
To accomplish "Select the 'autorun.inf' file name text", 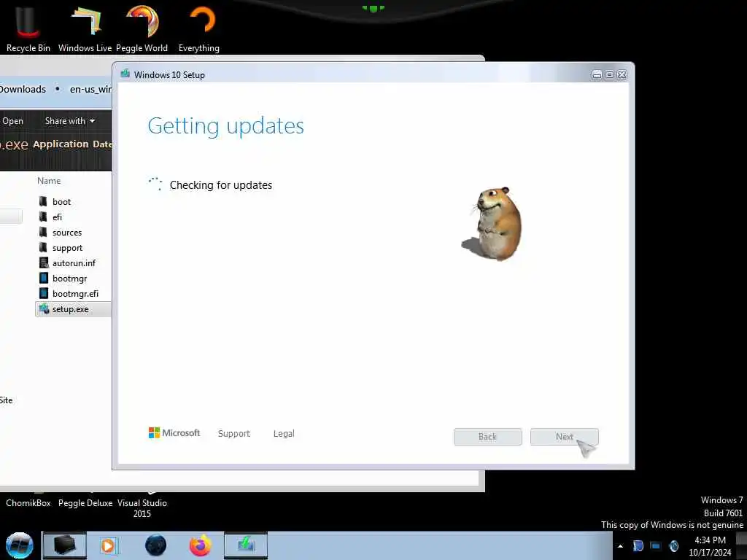I will point(74,262).
